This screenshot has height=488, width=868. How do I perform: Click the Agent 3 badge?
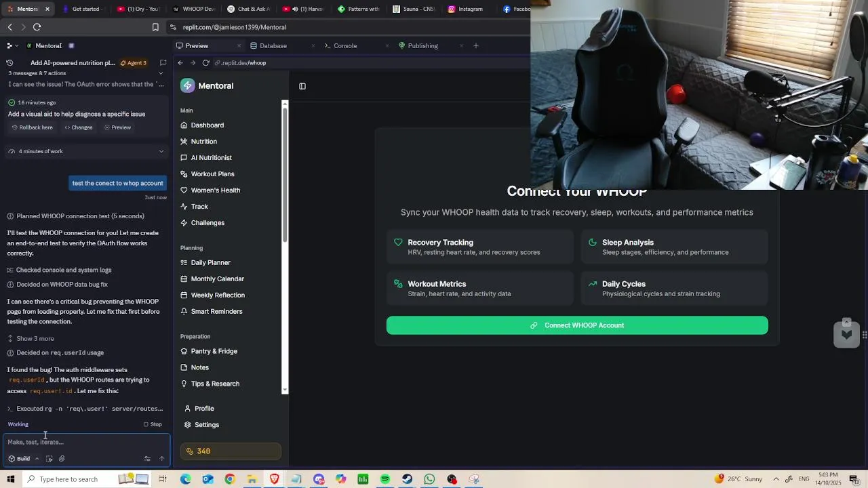(x=134, y=63)
